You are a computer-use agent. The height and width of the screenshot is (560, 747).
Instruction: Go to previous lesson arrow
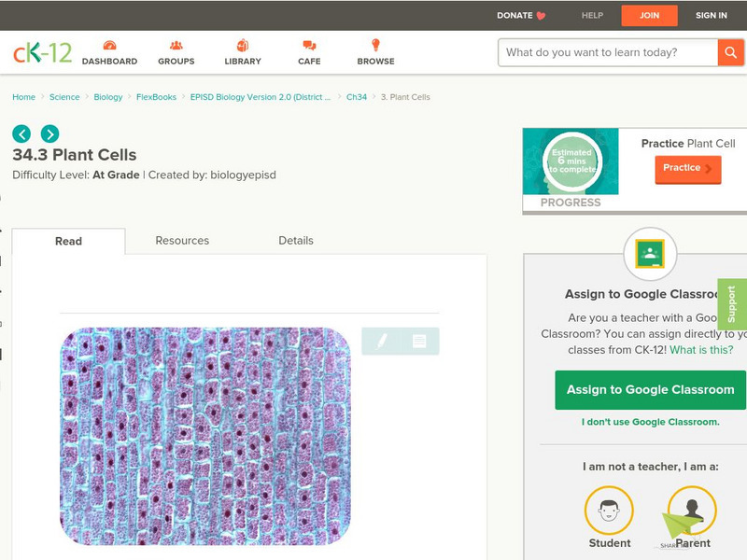(x=22, y=133)
